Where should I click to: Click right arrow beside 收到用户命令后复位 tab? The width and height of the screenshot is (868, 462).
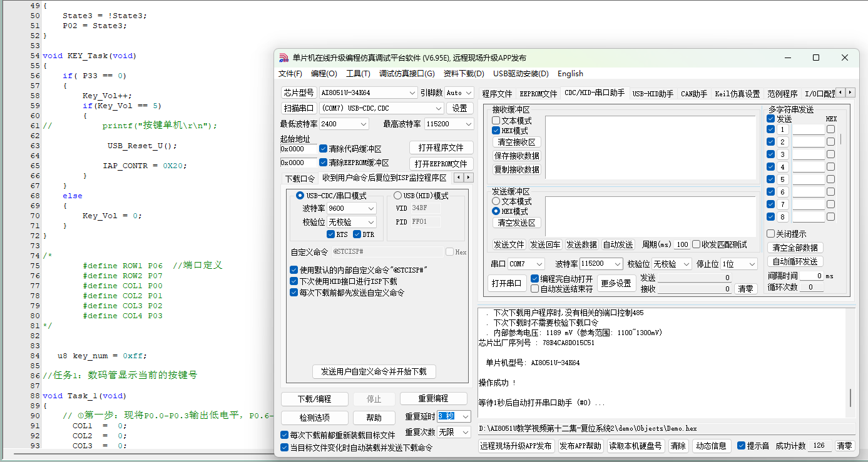[468, 178]
